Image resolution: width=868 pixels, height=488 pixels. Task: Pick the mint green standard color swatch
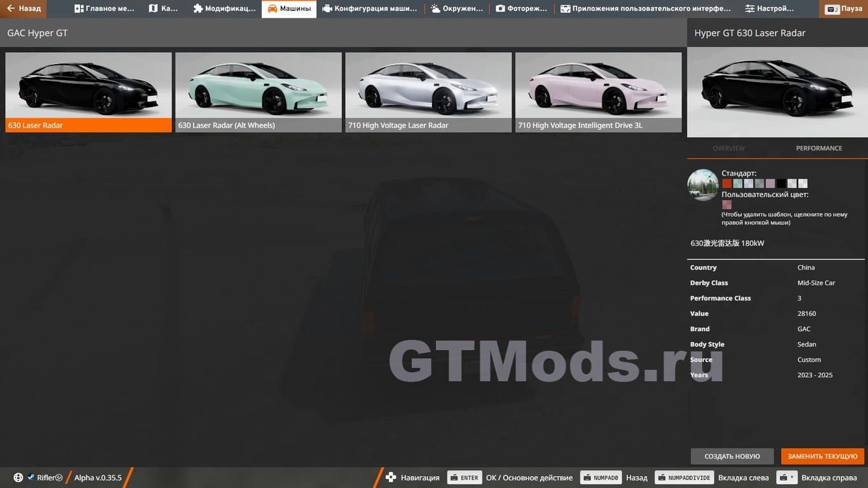coord(738,184)
